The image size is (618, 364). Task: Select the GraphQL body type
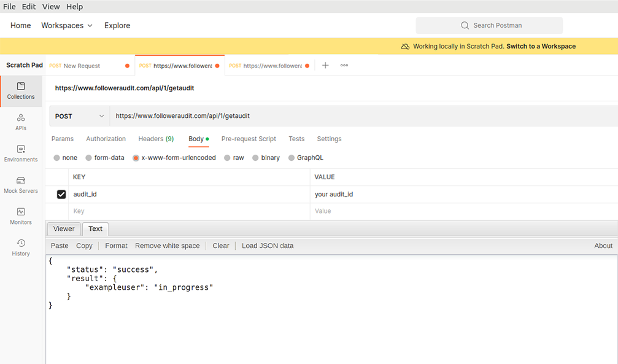click(x=292, y=158)
